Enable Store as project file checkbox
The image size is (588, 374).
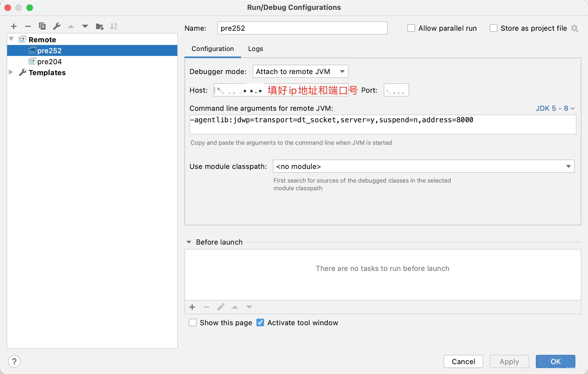[x=493, y=28]
